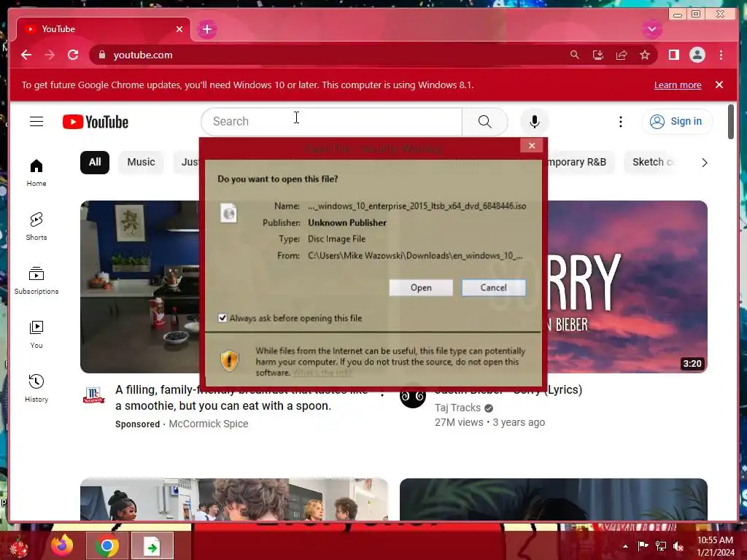The height and width of the screenshot is (560, 747).
Task: Click the Unknown Publisher text
Action: [x=347, y=222]
